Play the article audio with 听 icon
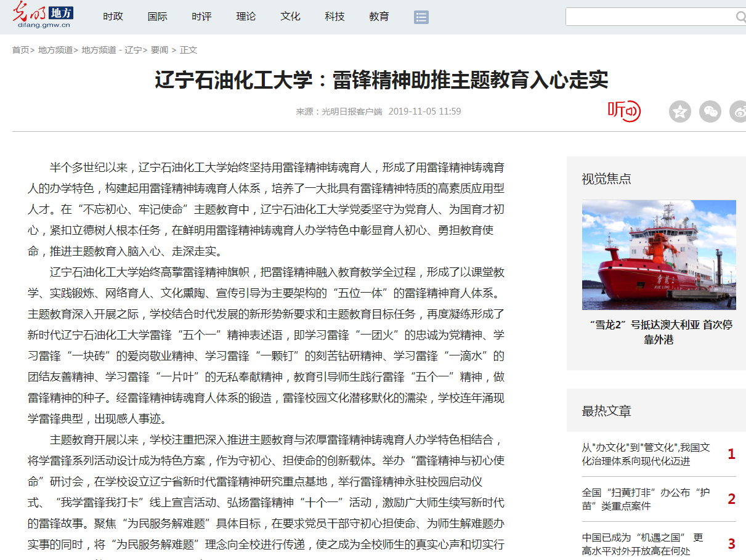This screenshot has width=746, height=560. click(624, 111)
